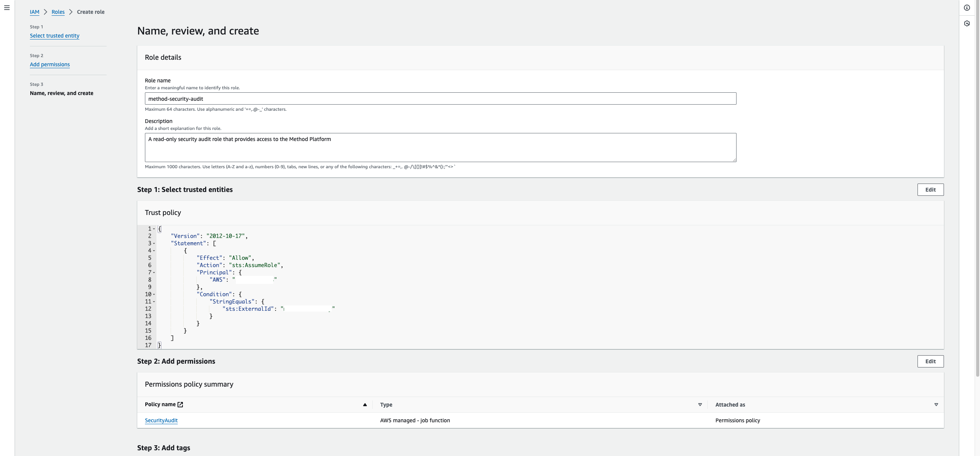Viewport: 980px width, 456px height.
Task: Edit Step 2 permissions
Action: (x=930, y=361)
